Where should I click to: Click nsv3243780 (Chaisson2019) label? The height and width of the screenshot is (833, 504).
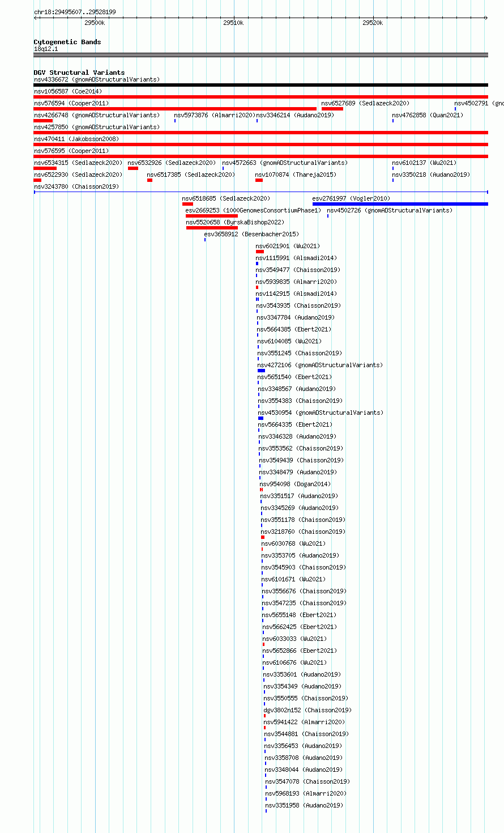pos(76,186)
